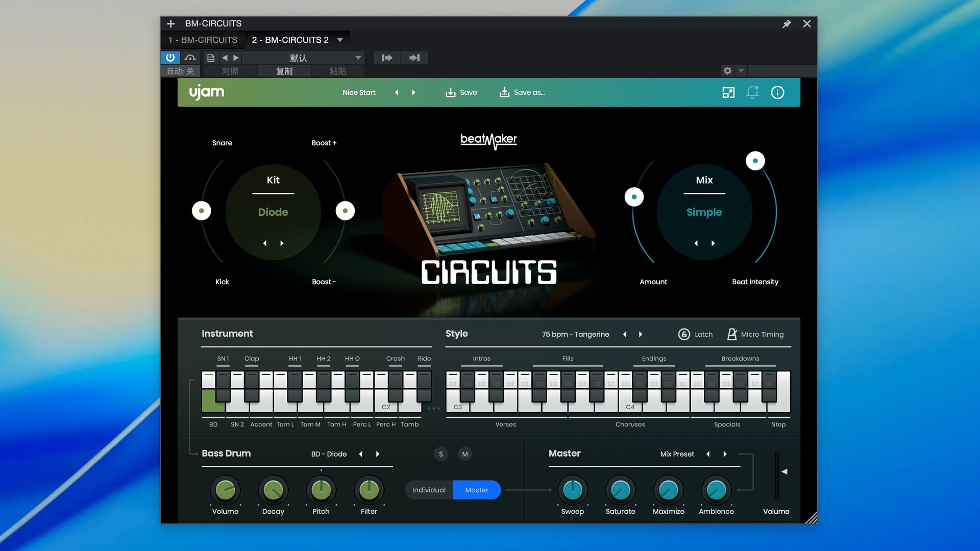Viewport: 980px width, 551px height.
Task: Select previous Bass Drum sound
Action: [x=361, y=454]
